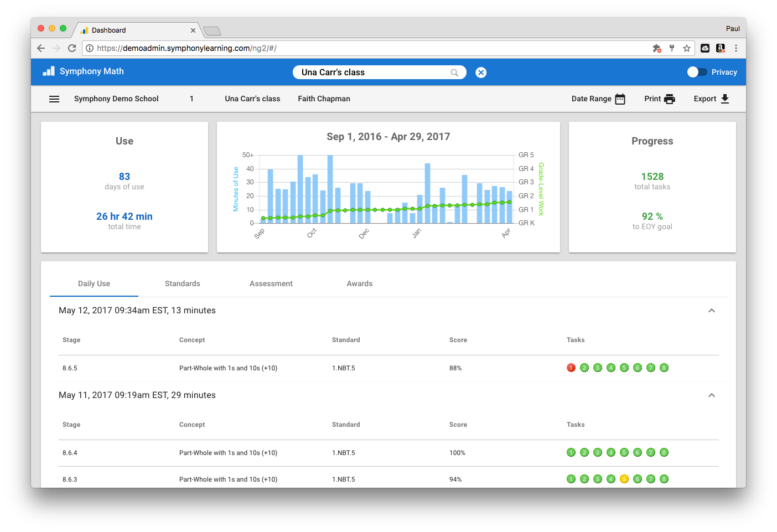Viewport: 777px width, 532px height.
Task: Click stage 8.6.5 cell
Action: 70,368
